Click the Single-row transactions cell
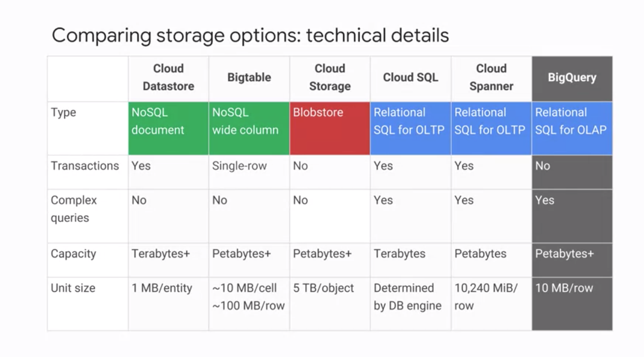 [249, 172]
